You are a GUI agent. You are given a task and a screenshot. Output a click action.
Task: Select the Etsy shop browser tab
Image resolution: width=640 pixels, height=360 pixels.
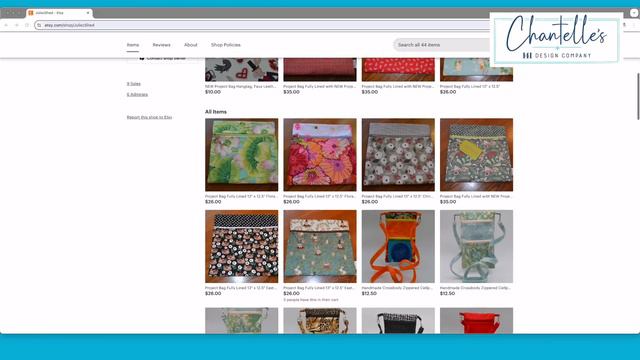59,13
